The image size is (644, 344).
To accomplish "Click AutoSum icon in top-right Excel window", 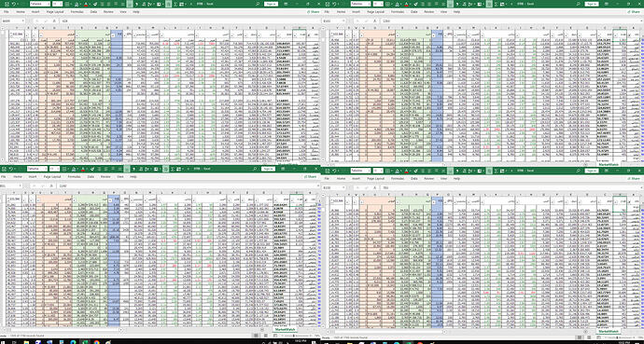I will click(x=497, y=4).
